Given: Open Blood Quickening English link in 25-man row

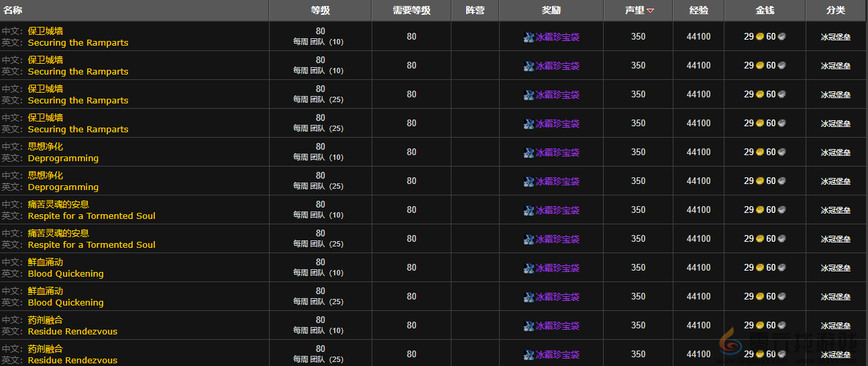Looking at the screenshot, I should tap(66, 303).
